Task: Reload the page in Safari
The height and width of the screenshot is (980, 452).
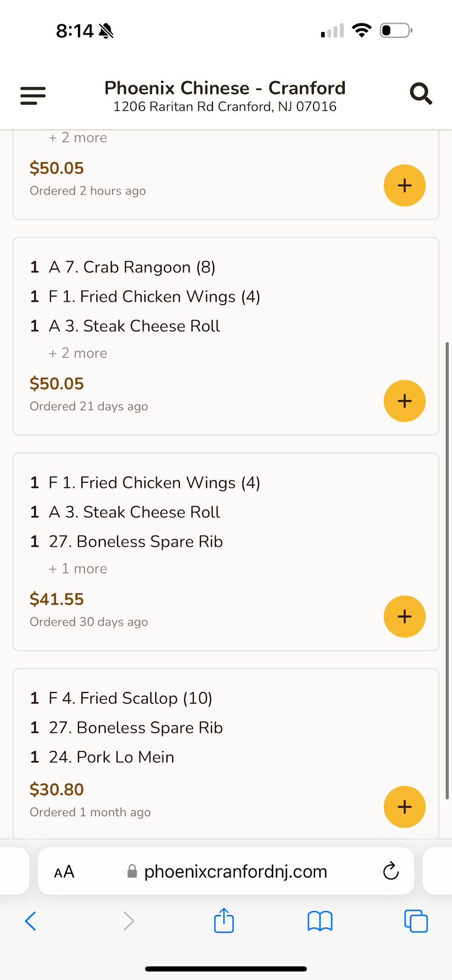Action: 390,871
